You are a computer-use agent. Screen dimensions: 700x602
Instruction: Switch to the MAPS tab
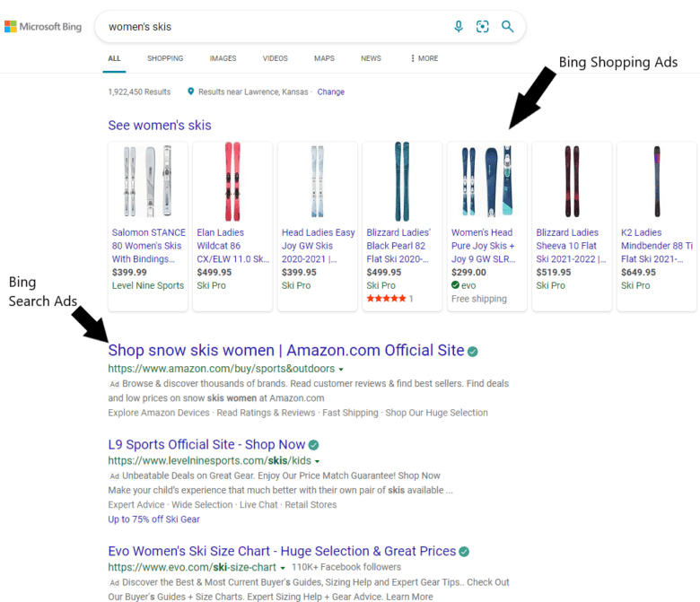[x=324, y=58]
